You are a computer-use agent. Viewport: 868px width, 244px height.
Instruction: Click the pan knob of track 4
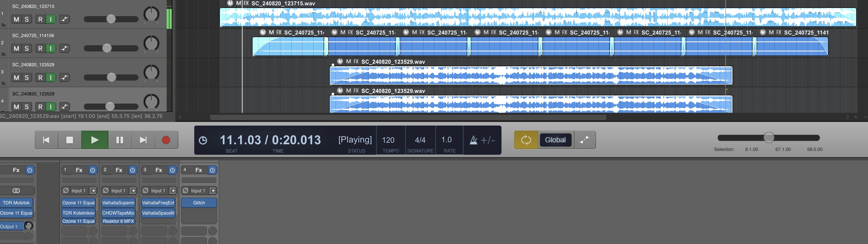(151, 102)
